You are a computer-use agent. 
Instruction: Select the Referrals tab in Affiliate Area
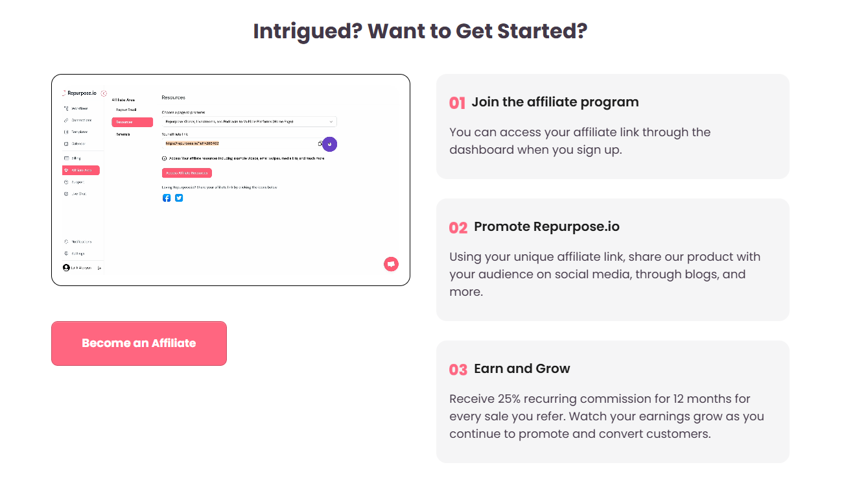pyautogui.click(x=123, y=134)
